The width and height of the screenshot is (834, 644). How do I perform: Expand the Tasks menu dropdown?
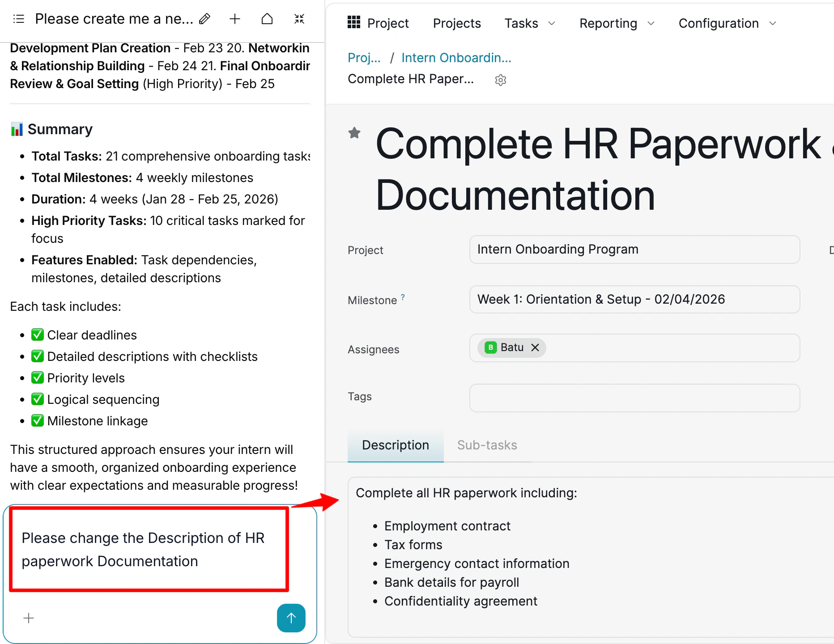530,23
